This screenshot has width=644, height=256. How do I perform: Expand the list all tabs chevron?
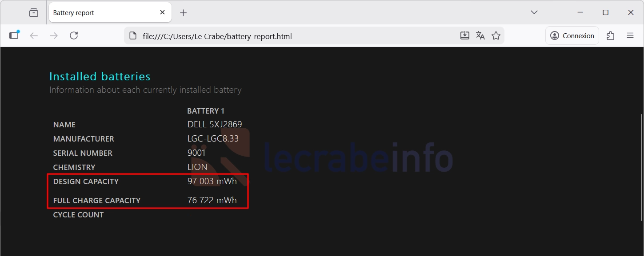[x=534, y=12]
